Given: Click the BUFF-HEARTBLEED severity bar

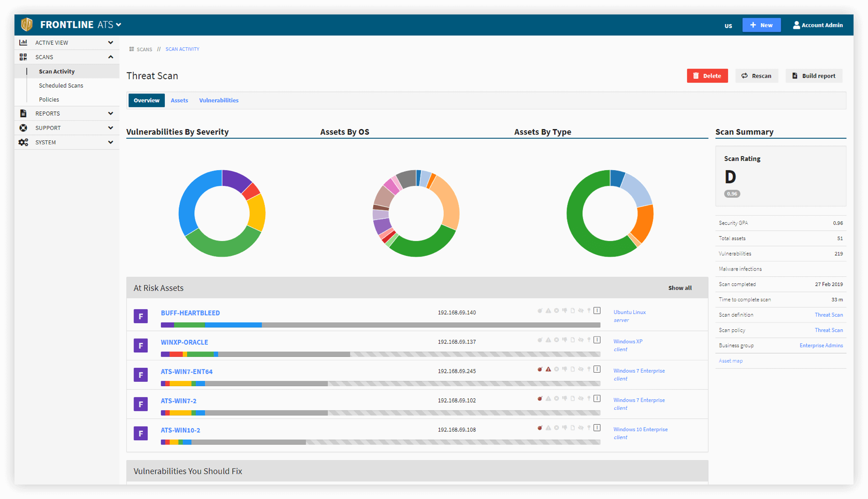Looking at the screenshot, I should click(x=380, y=325).
